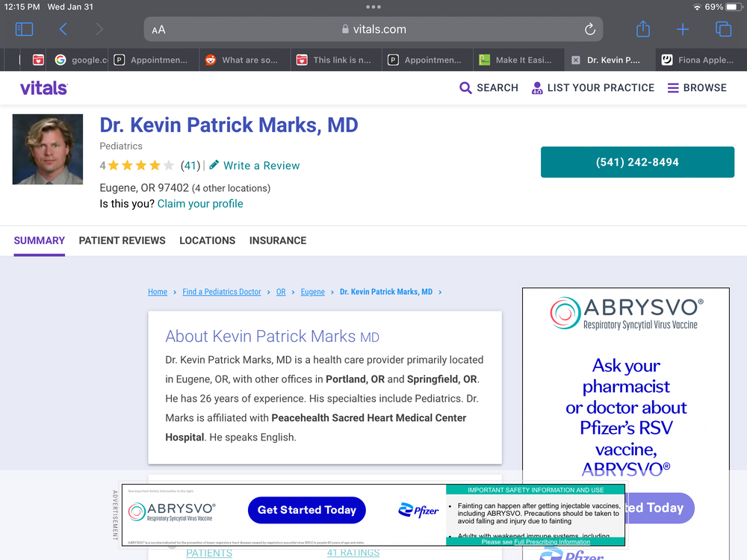This screenshot has height=560, width=747.
Task: Switch to the This link is n... tab
Action: (x=336, y=60)
